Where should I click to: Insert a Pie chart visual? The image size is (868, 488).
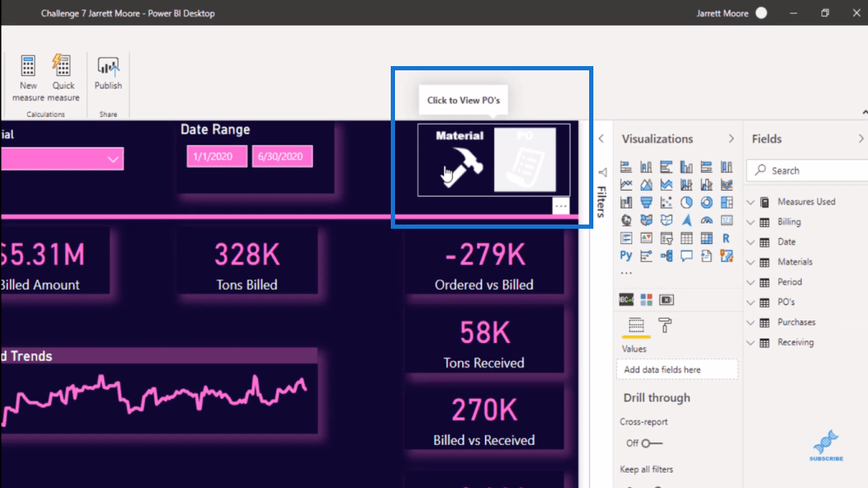687,202
